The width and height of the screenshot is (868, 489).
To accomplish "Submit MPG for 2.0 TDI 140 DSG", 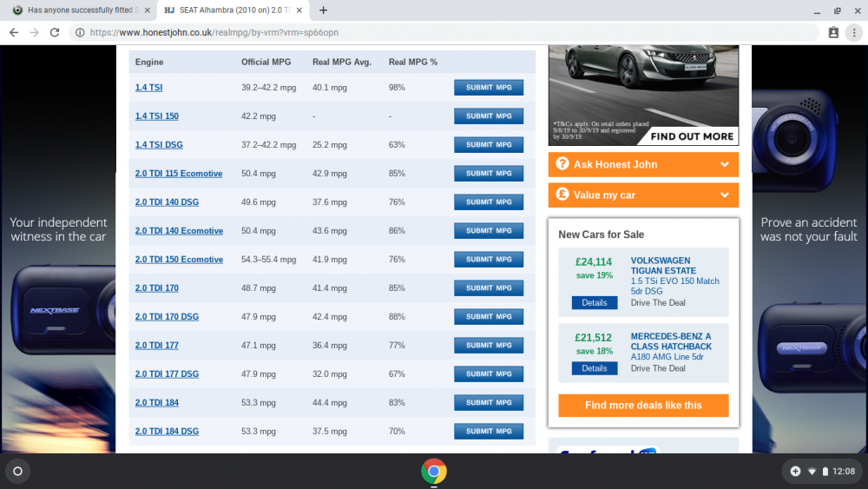I will coord(489,202).
